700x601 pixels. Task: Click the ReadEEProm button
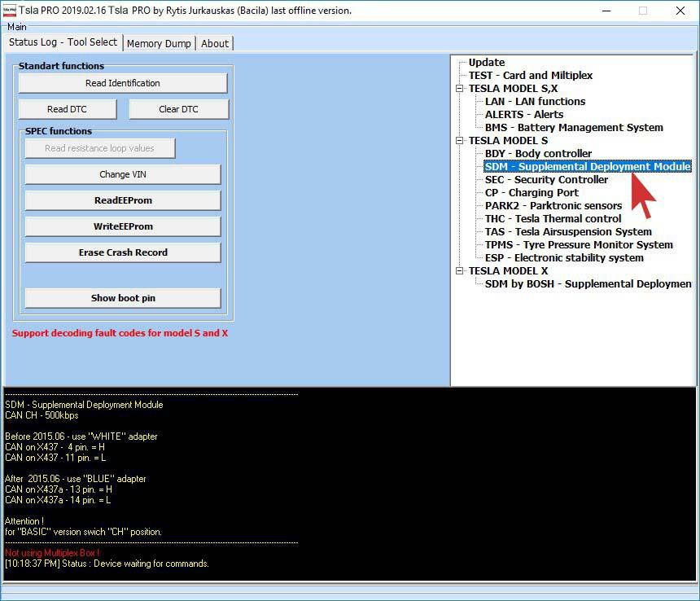click(x=123, y=200)
